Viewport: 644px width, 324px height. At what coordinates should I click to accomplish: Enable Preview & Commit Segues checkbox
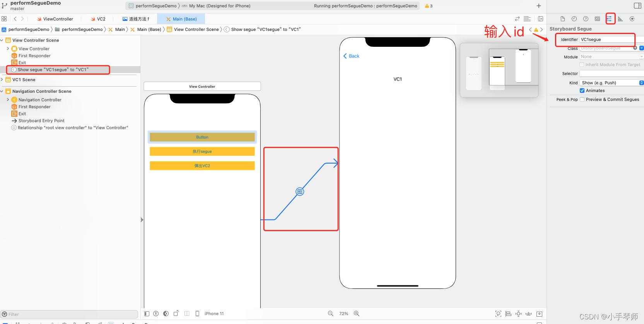pos(582,99)
